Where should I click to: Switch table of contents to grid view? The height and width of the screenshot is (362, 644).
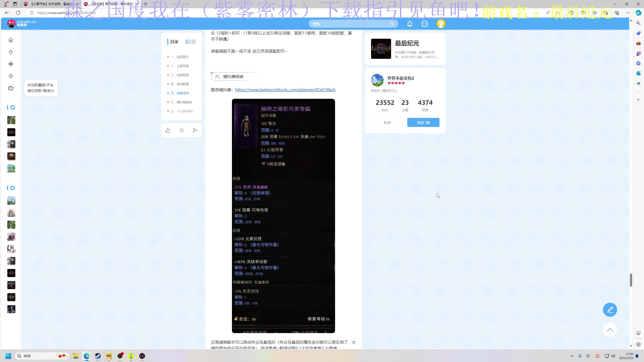pos(193,42)
